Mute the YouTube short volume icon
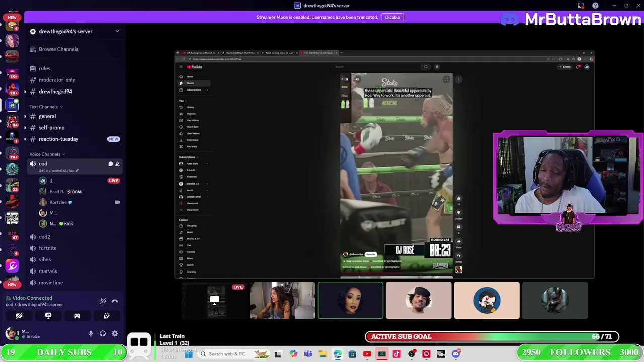644x362 pixels. click(357, 79)
